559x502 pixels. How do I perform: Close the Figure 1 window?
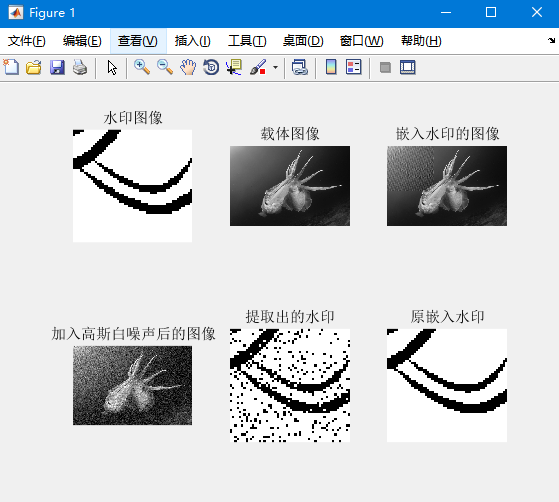point(537,13)
